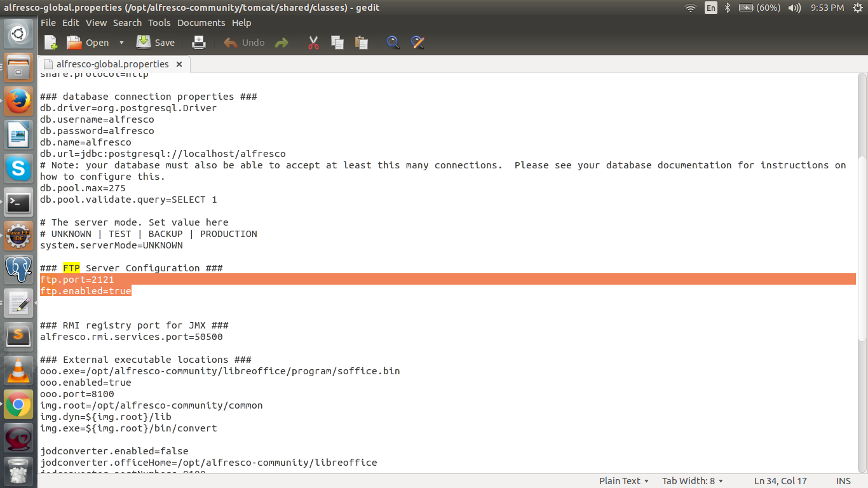868x488 pixels.
Task: Expand the recent files arrow next to Open
Action: tap(121, 43)
